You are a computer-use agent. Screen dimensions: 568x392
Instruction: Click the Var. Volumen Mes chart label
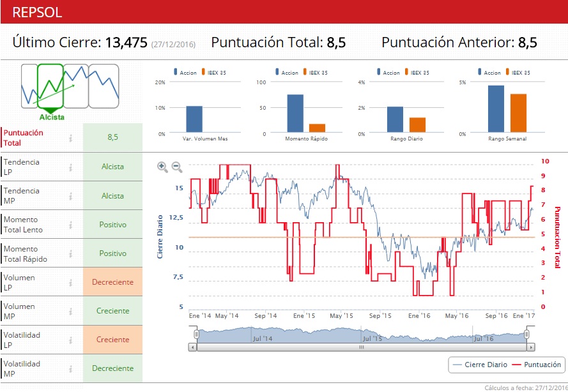[205, 139]
